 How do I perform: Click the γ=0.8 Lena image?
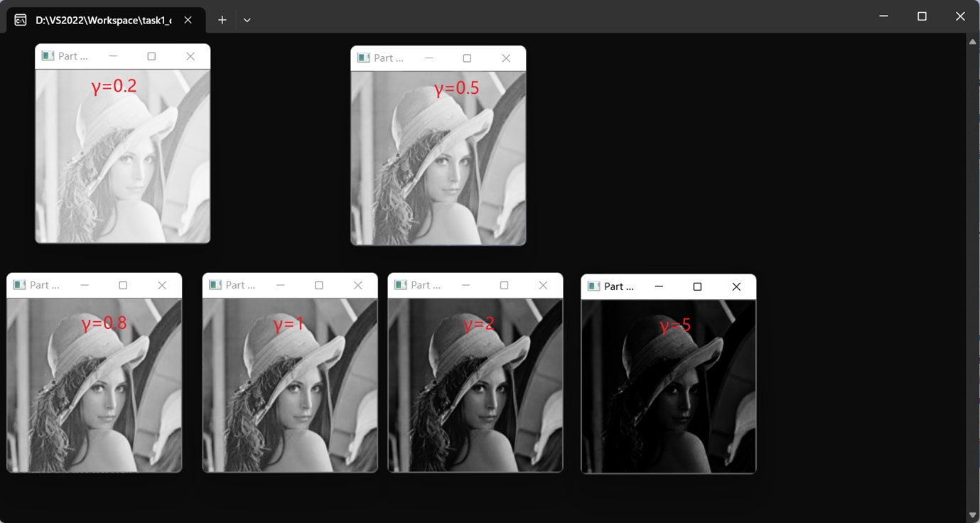(x=95, y=384)
